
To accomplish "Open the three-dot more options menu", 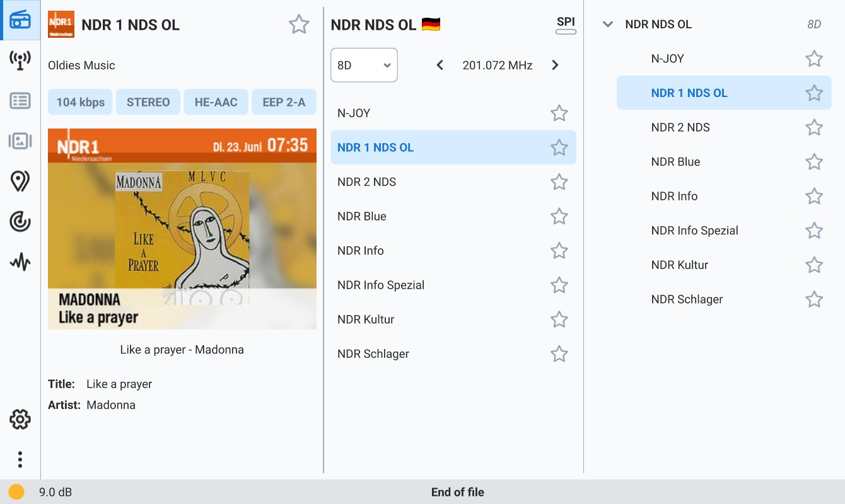I will coord(20,460).
